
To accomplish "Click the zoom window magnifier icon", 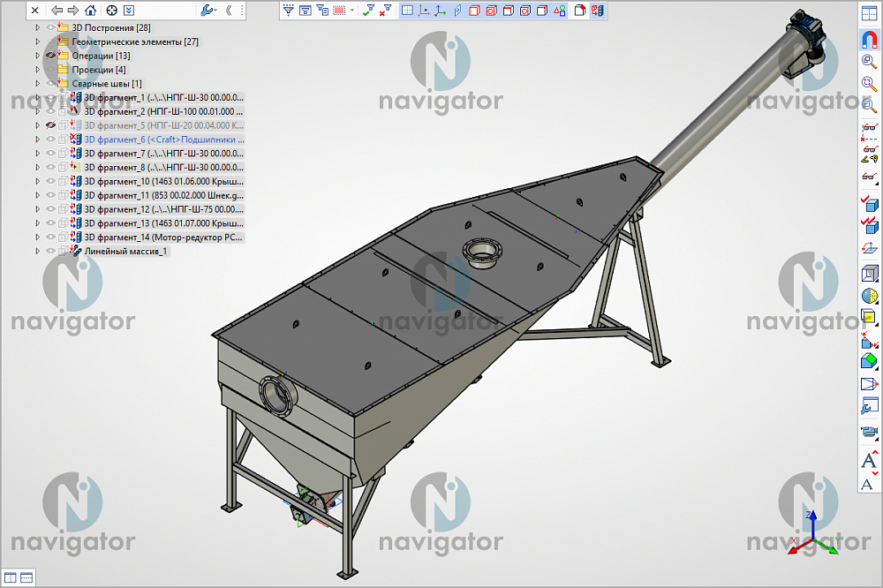I will [x=870, y=83].
